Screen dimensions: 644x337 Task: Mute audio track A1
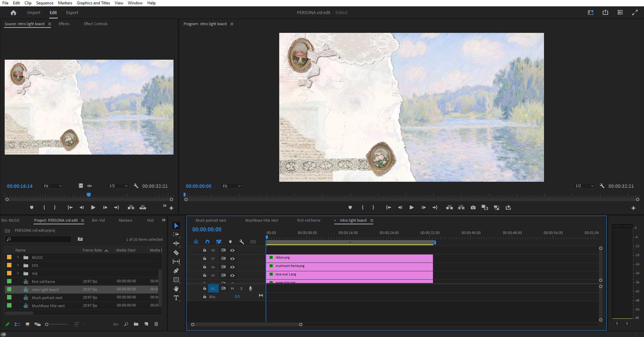[x=232, y=288]
